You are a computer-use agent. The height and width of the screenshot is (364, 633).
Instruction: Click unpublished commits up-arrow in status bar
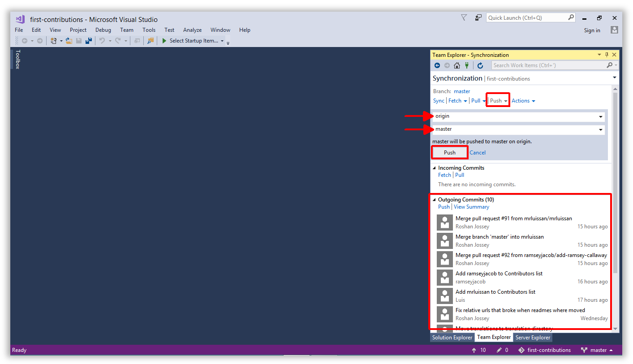click(474, 350)
